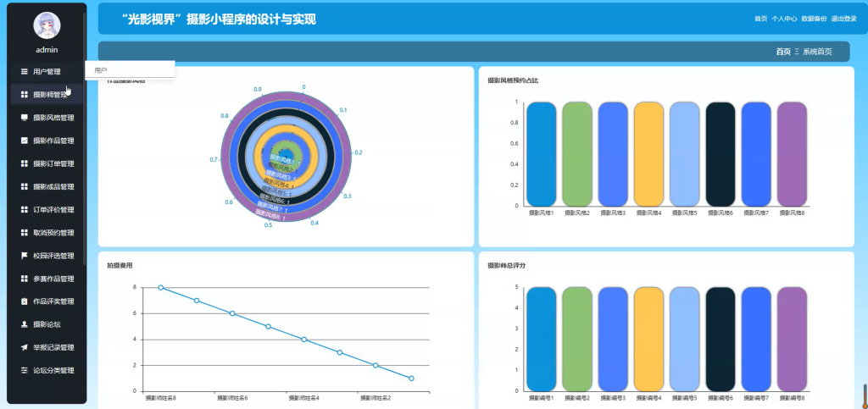Click the yellow 摄影风格4 bar
Screen dimensions: 868x409
point(648,153)
